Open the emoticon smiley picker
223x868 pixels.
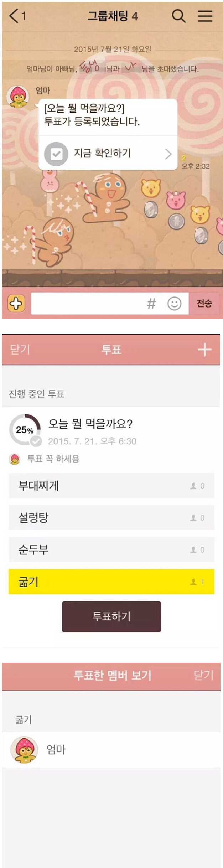point(174,304)
